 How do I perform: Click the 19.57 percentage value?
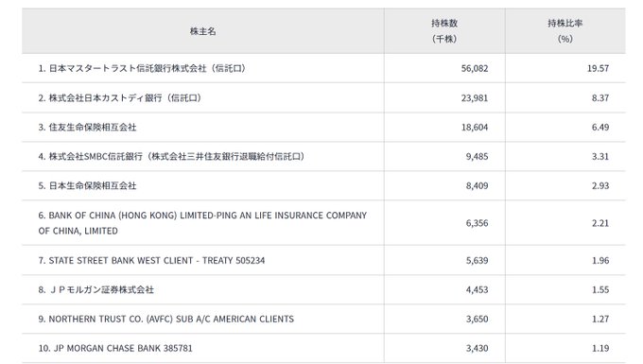coord(598,68)
